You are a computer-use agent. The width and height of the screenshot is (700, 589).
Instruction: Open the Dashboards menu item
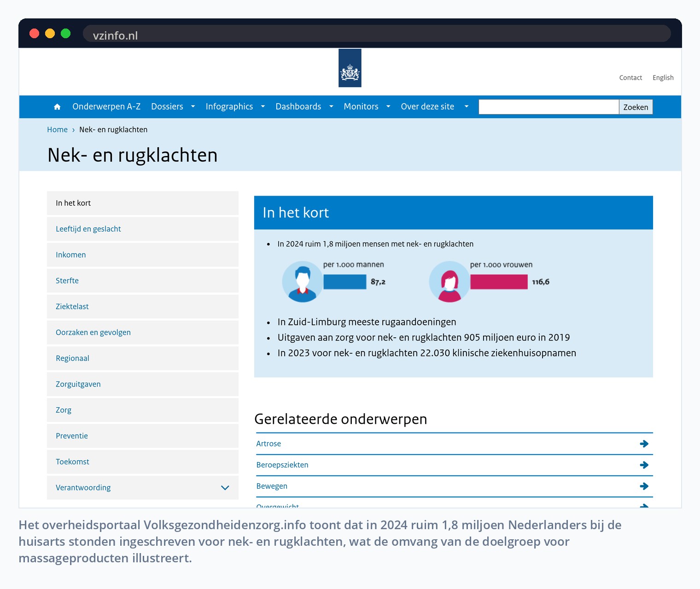298,106
